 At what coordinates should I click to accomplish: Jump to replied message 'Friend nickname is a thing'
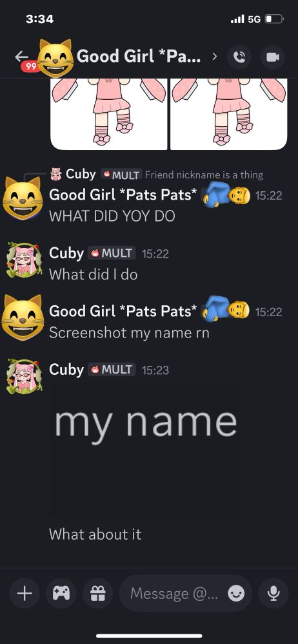click(x=204, y=175)
